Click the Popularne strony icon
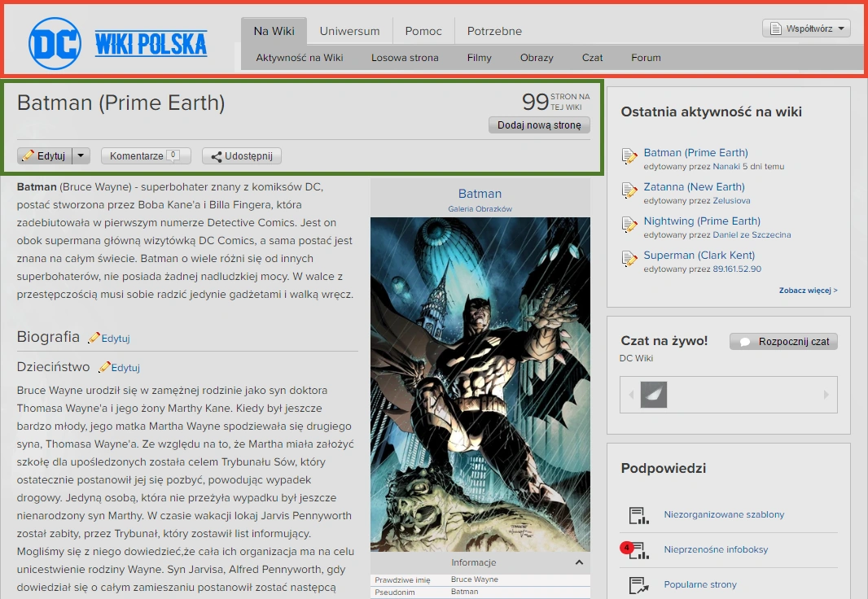The image size is (868, 599). (x=638, y=584)
